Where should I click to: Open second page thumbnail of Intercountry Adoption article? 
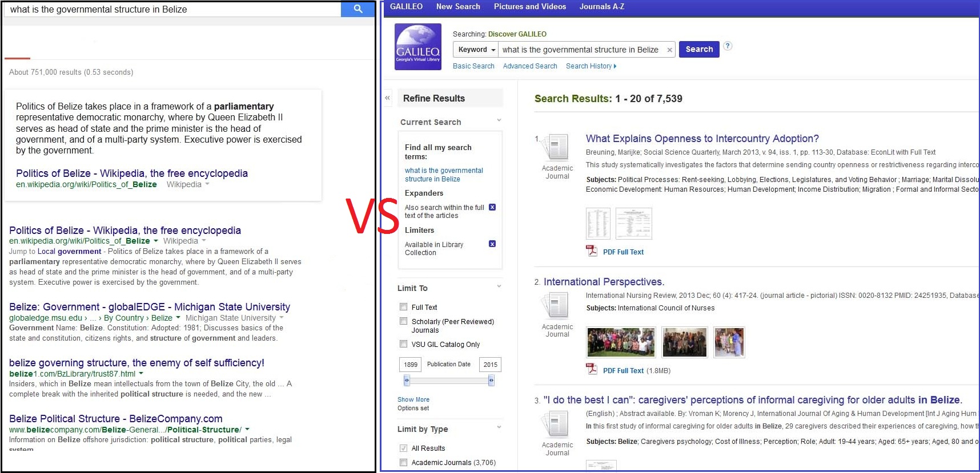[634, 223]
